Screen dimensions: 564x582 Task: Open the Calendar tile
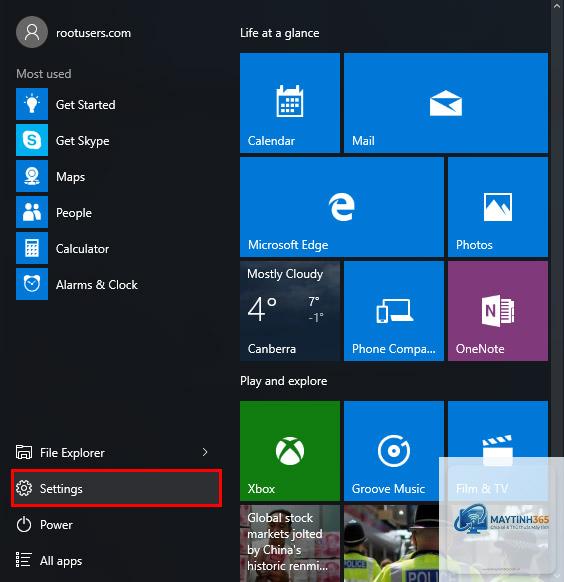tap(290, 103)
